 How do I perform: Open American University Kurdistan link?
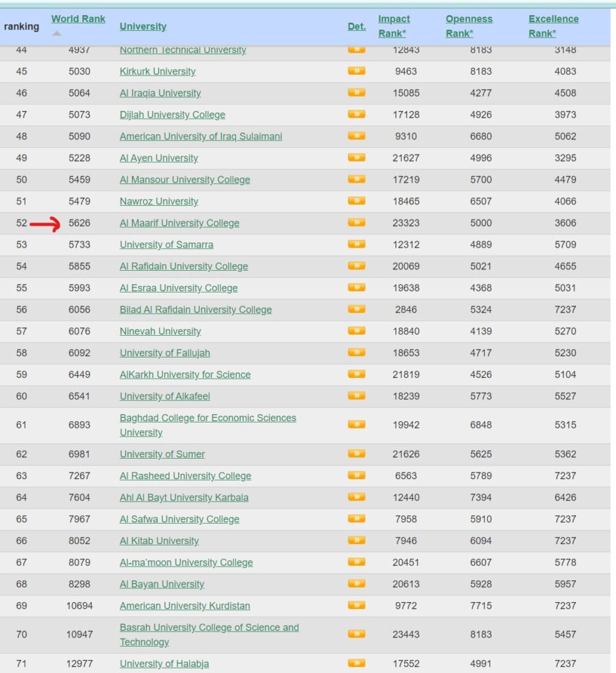click(x=185, y=605)
